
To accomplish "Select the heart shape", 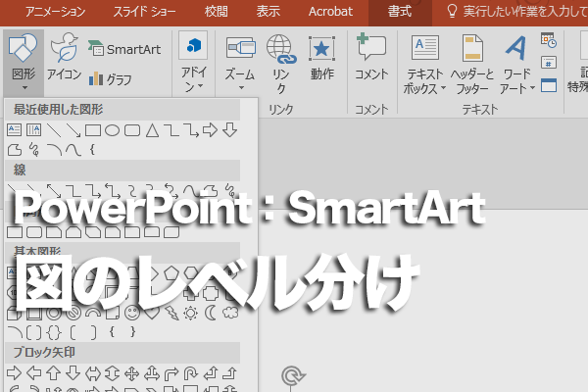I will [x=152, y=313].
